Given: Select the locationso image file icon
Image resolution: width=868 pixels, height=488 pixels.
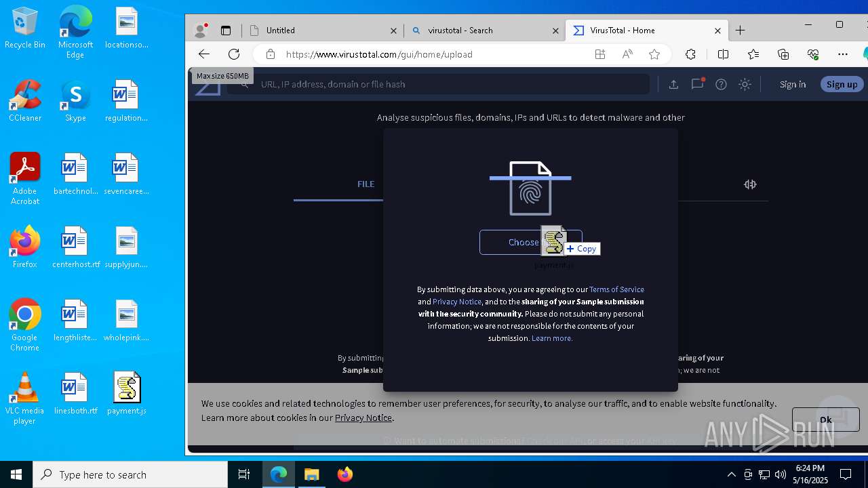Looking at the screenshot, I should click(x=127, y=28).
